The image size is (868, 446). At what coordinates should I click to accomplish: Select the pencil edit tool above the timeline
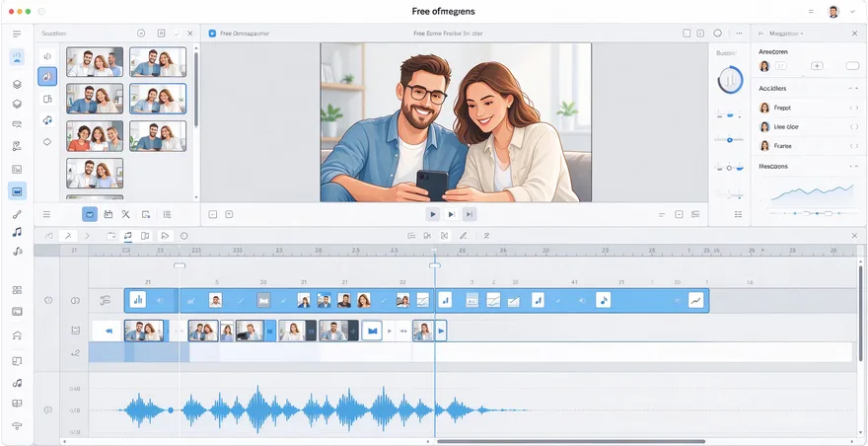pos(463,236)
